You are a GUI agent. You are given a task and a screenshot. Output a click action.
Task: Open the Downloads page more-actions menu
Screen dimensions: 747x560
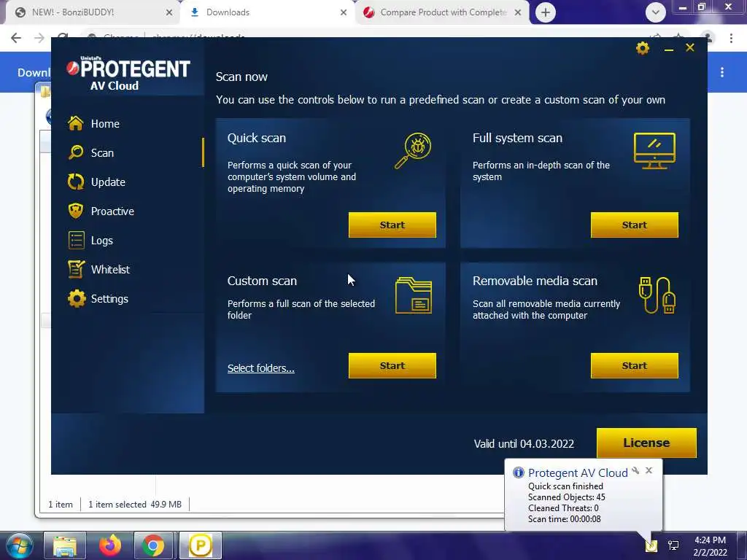point(722,72)
